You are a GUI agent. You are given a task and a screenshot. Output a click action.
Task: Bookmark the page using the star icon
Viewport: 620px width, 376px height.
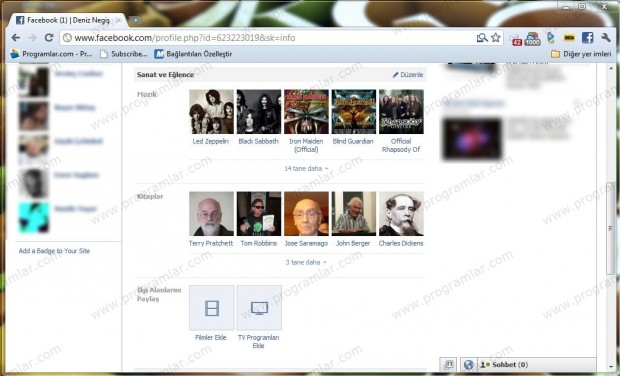click(495, 38)
